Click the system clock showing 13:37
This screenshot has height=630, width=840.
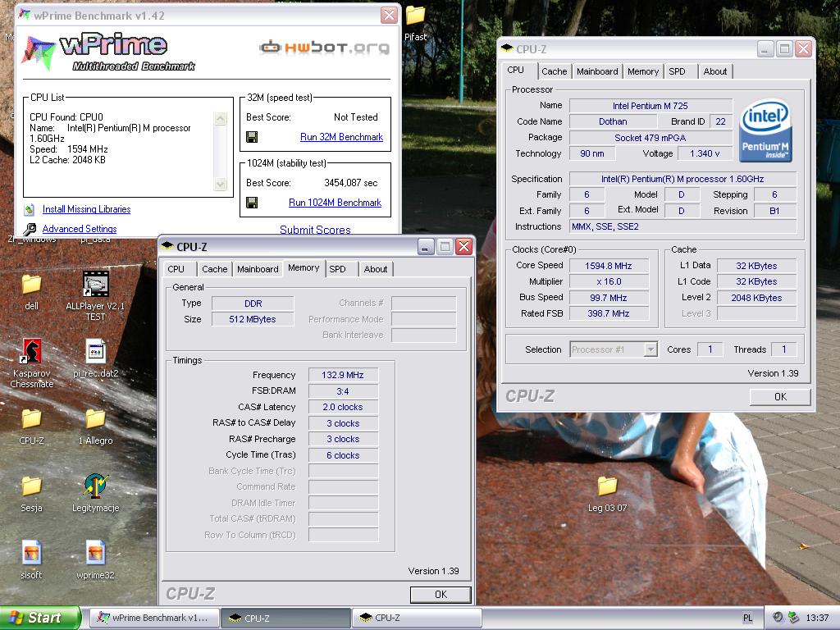pos(817,619)
